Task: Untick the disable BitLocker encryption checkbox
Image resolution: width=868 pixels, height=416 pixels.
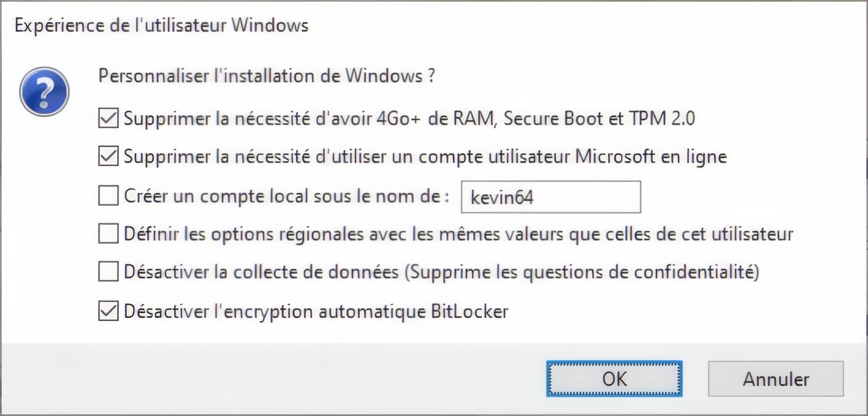Action: coord(108,311)
